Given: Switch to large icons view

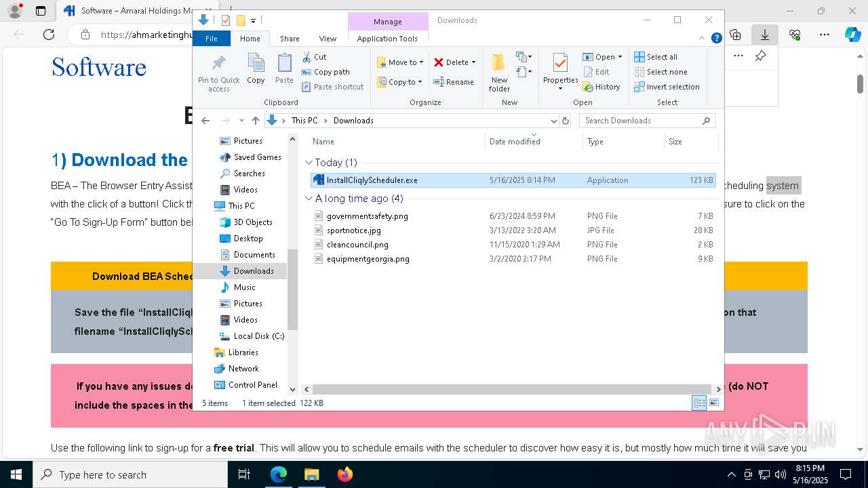Looking at the screenshot, I should click(713, 403).
